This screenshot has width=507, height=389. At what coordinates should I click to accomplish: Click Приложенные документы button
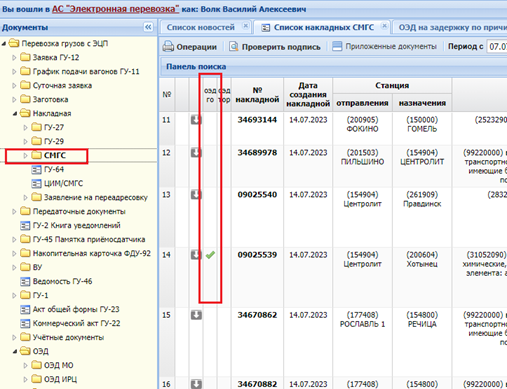pyautogui.click(x=385, y=47)
